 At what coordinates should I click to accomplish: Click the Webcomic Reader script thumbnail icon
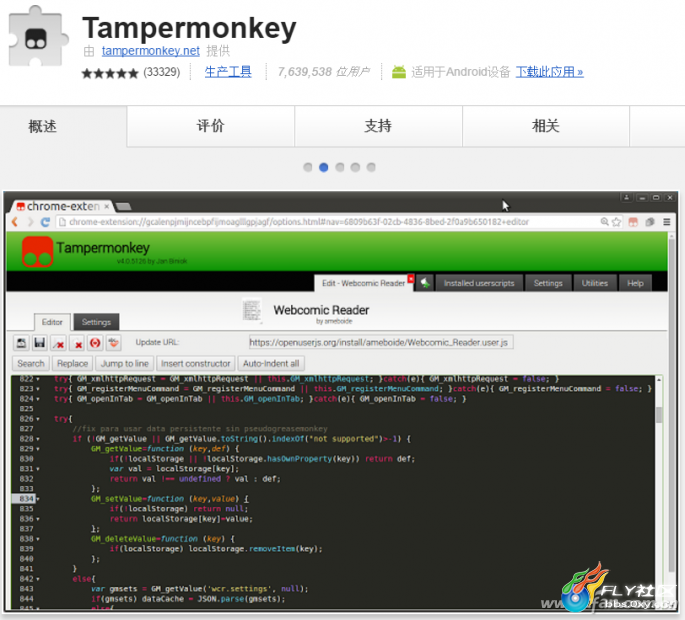[x=252, y=311]
